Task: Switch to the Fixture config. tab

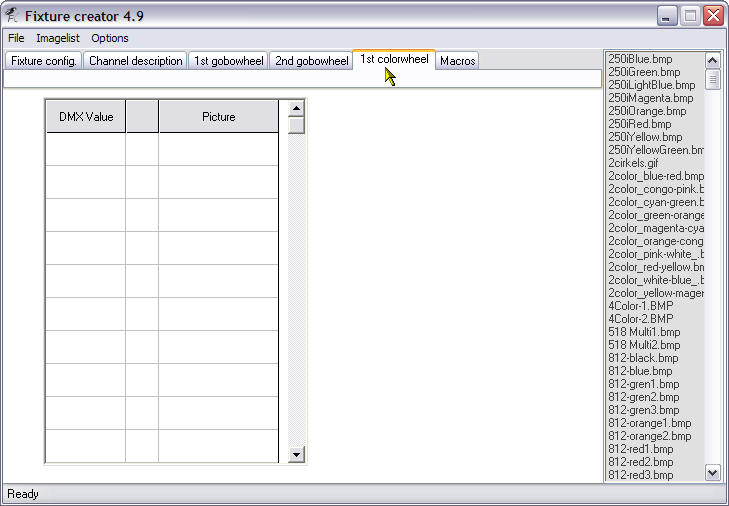Action: (44, 61)
